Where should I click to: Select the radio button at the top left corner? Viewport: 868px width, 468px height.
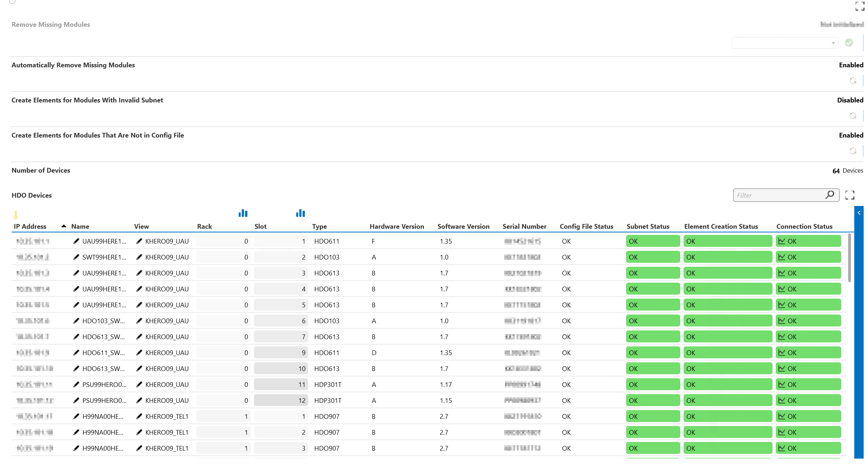coord(12,2)
